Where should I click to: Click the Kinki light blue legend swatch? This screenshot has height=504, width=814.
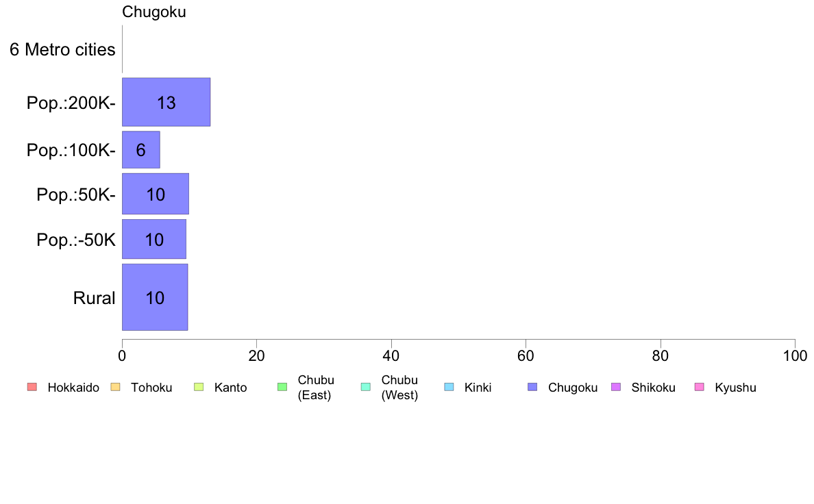click(x=449, y=387)
